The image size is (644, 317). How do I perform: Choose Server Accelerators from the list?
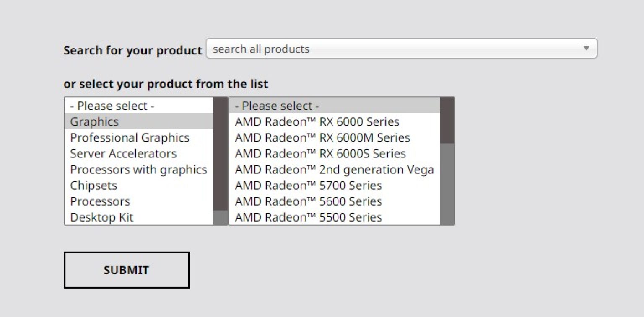click(x=123, y=154)
